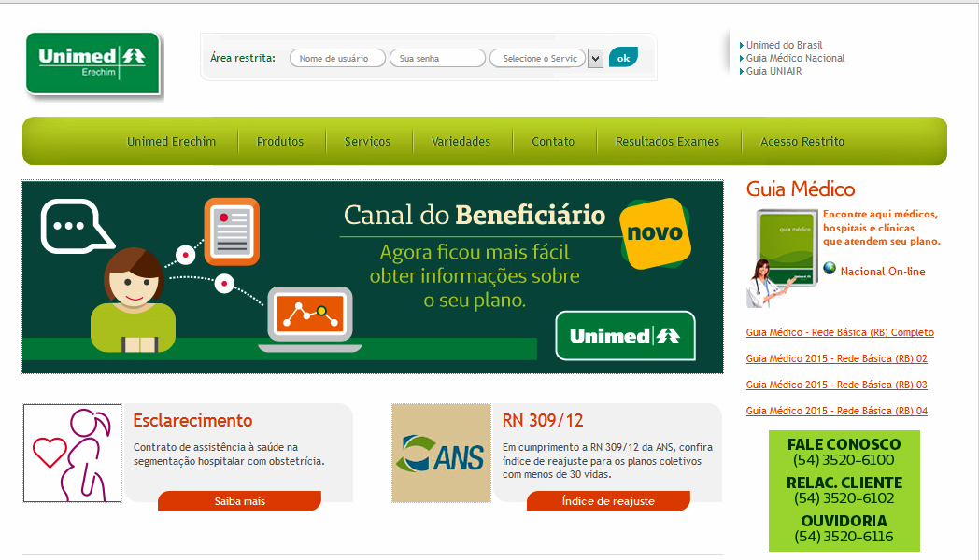Viewport: 979px width, 560px height.
Task: Click the globe icon beside Nacional On-line
Action: click(830, 269)
